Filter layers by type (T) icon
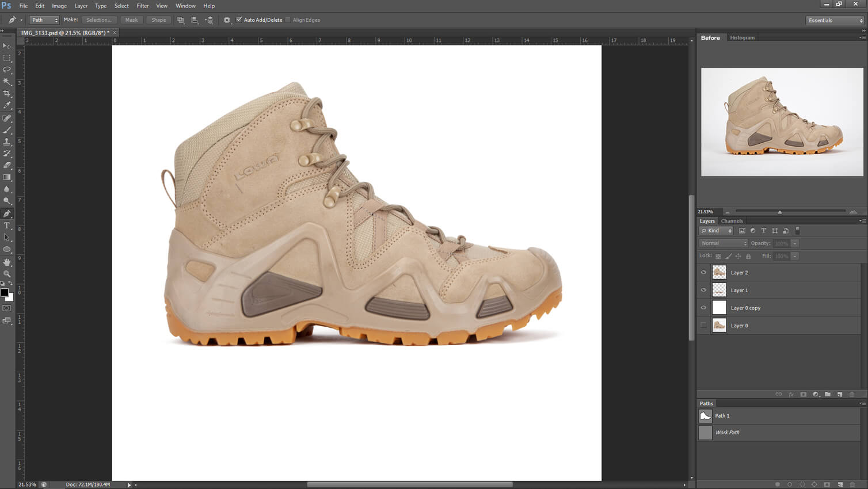 pyautogui.click(x=764, y=231)
